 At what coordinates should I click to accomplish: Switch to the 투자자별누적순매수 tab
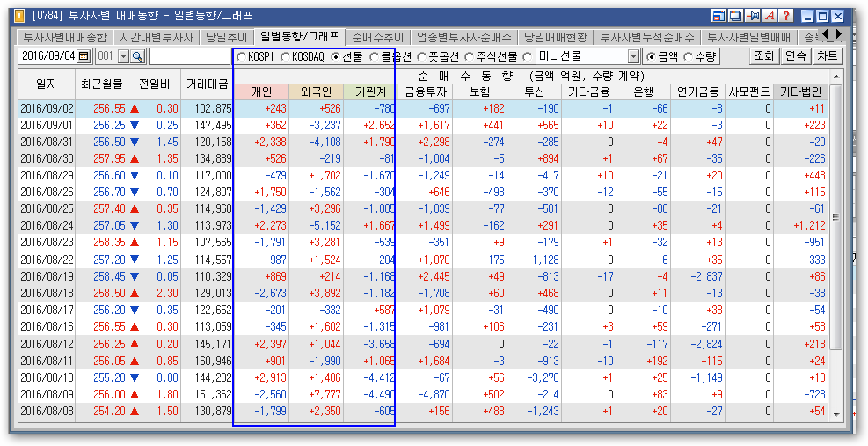point(647,38)
